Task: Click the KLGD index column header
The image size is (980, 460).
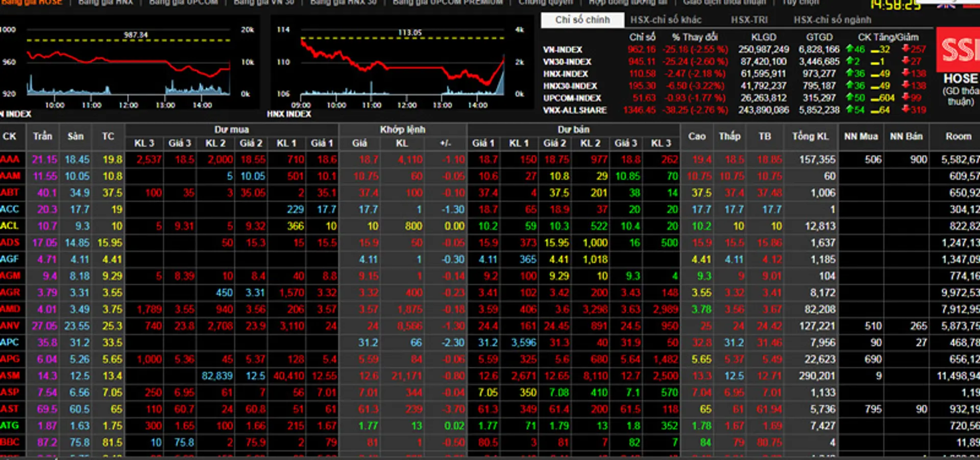Action: (764, 37)
